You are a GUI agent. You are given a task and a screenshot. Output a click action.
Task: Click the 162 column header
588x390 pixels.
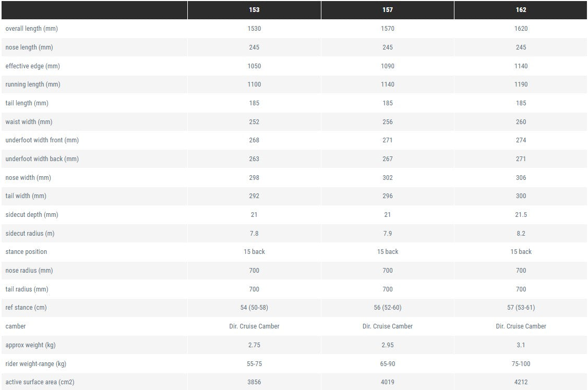tap(521, 10)
